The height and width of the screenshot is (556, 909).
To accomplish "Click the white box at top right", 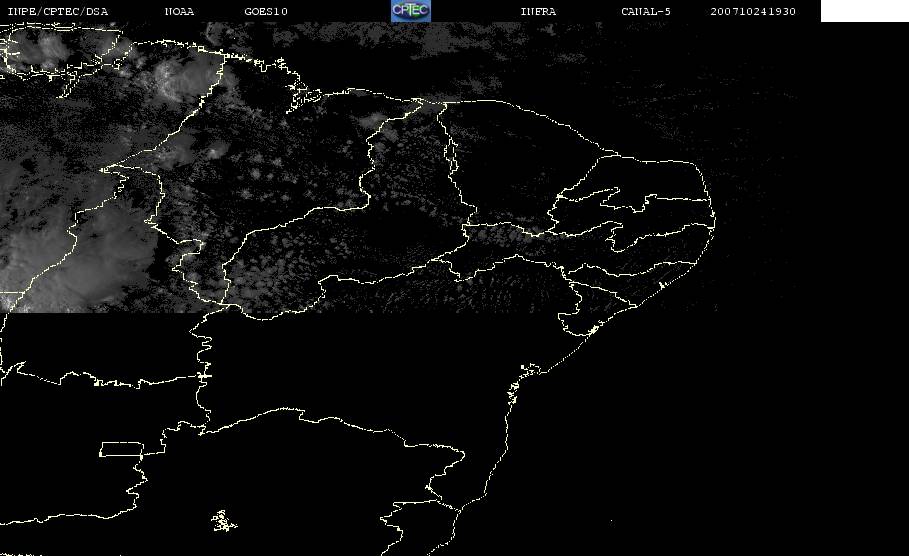I will [864, 11].
